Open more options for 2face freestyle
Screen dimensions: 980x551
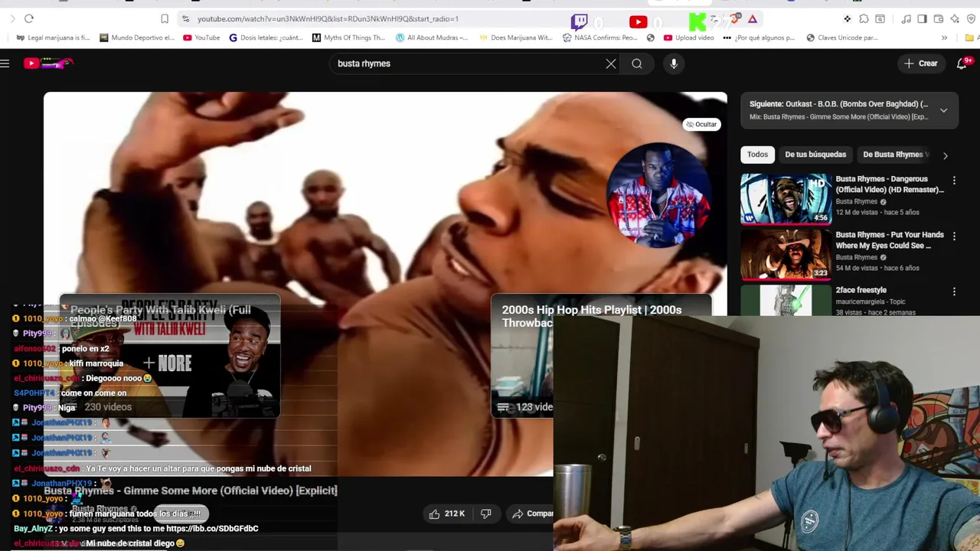coord(954,292)
